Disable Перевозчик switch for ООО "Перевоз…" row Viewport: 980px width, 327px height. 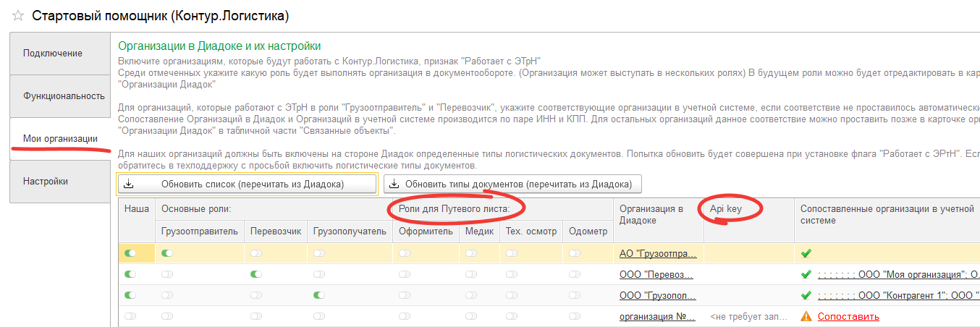257,275
